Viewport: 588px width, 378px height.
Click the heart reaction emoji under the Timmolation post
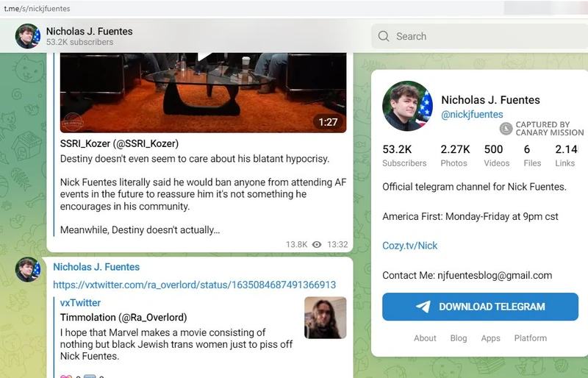pos(66,376)
